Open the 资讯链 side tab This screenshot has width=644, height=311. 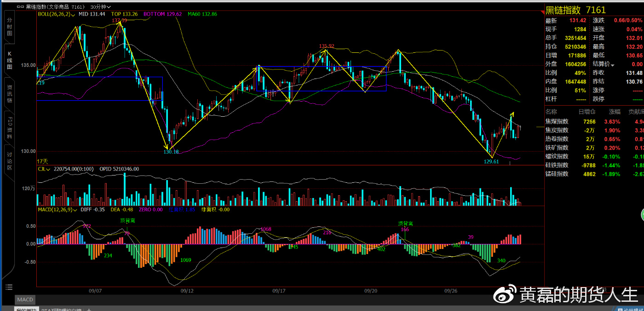9,94
